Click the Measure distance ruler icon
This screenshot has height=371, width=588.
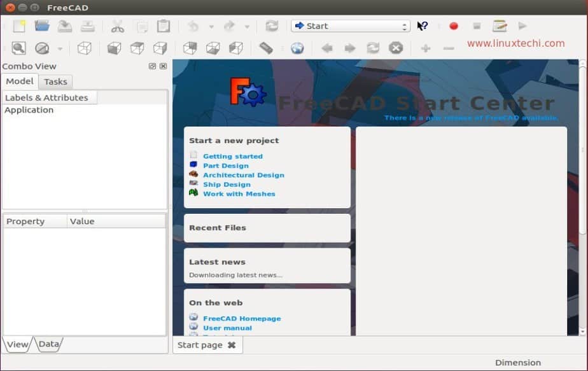click(x=266, y=48)
